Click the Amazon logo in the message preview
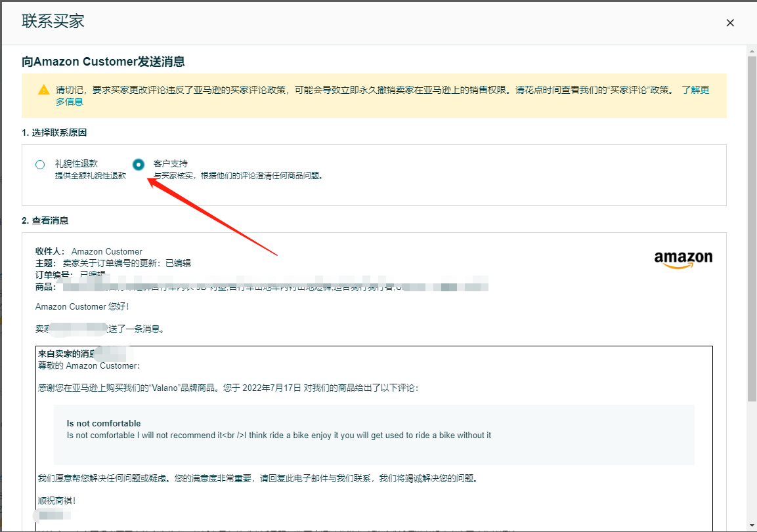 [683, 260]
